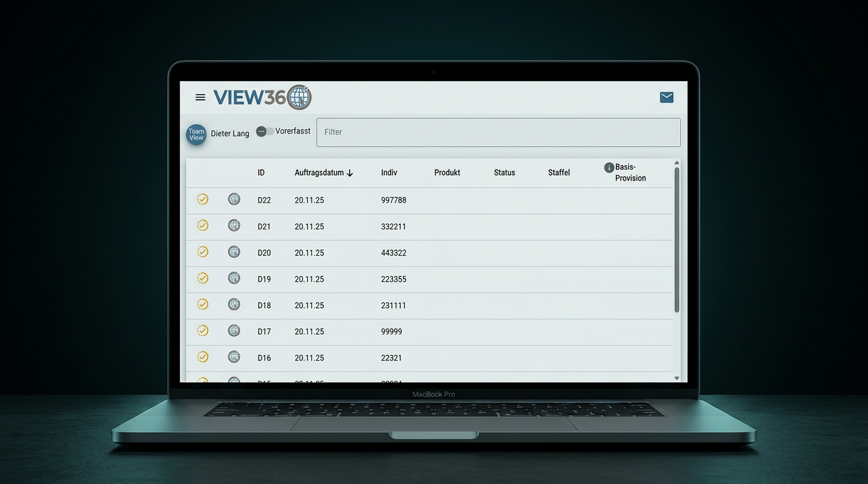Click the Indiv column header
Screen dimensions: 868x484
pos(389,173)
